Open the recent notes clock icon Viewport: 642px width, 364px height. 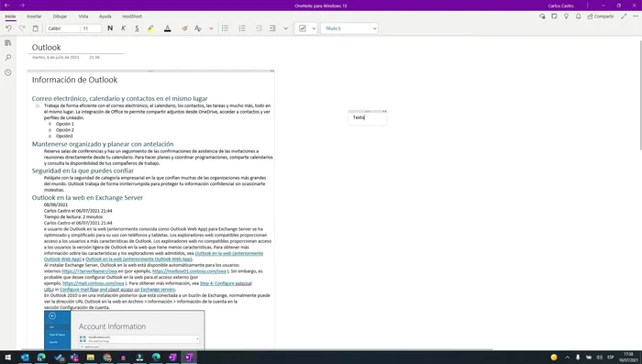coord(8,72)
